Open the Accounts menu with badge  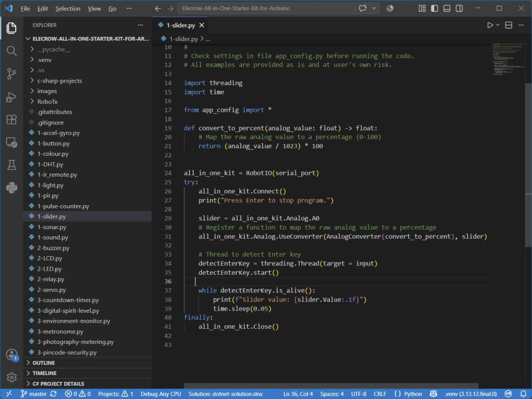(x=11, y=355)
